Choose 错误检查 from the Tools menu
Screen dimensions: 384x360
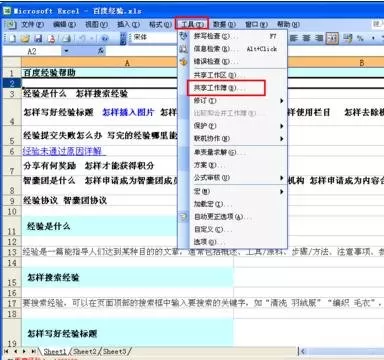coord(232,62)
